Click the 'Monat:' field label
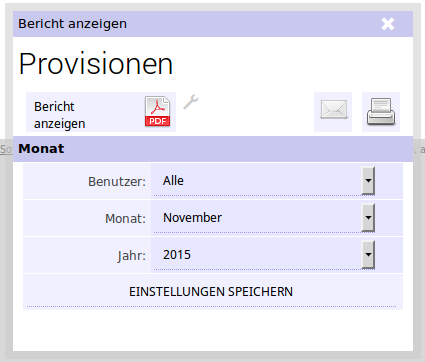 point(125,219)
